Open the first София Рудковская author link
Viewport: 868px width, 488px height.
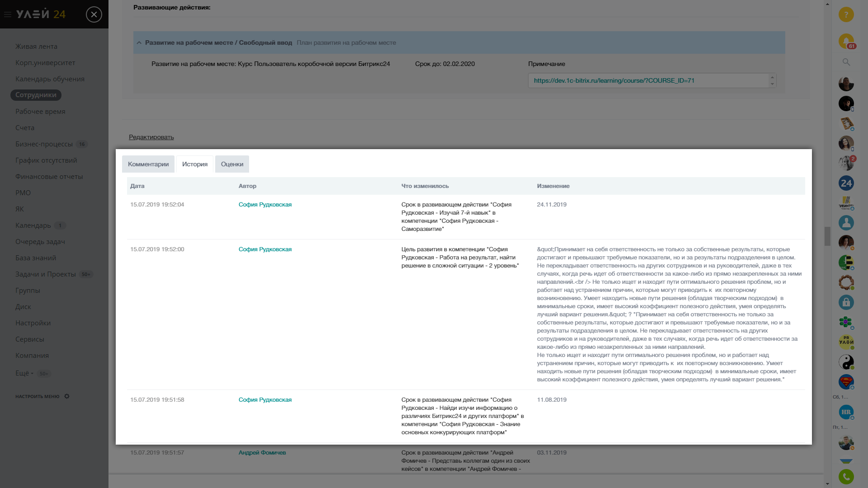click(x=265, y=205)
